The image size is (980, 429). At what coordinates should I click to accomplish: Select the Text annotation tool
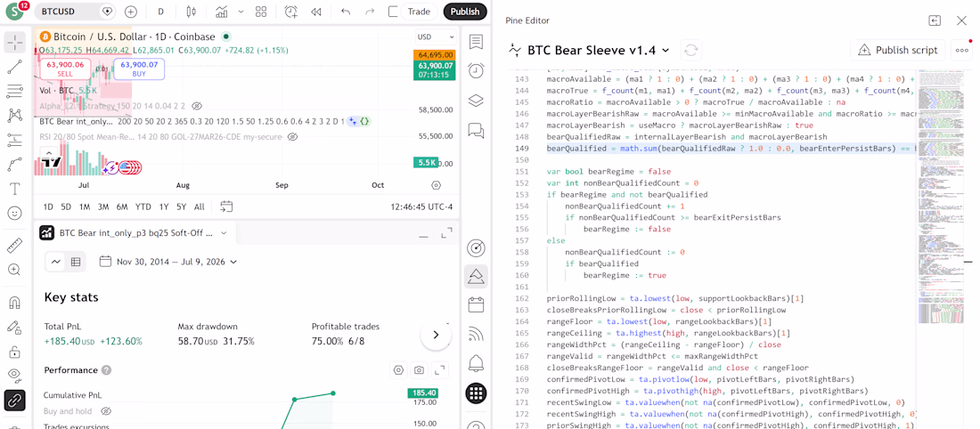click(15, 189)
